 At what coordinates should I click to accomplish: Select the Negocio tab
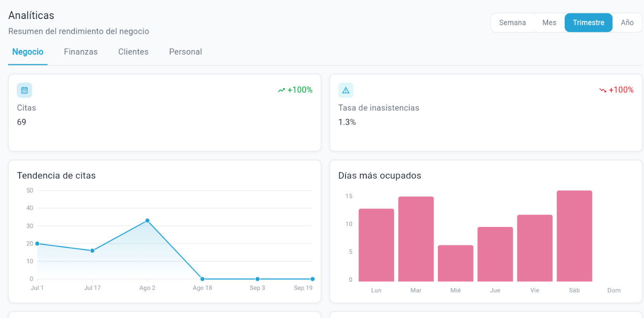click(x=28, y=52)
